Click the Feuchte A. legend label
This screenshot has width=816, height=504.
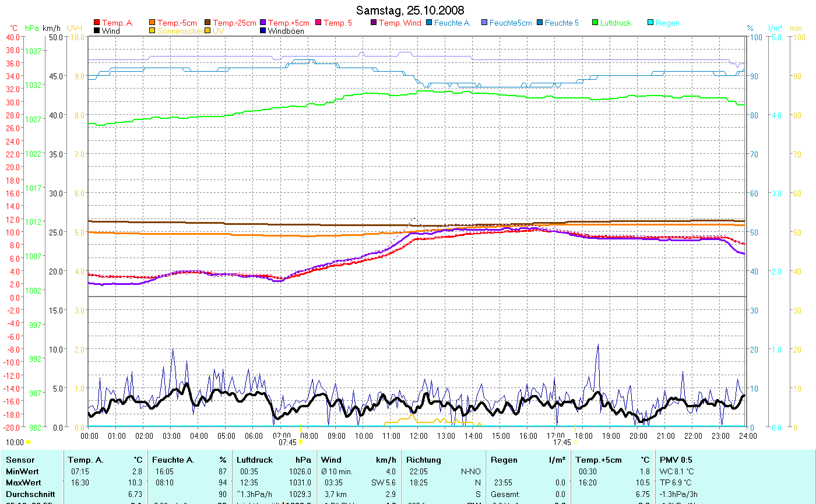pos(452,23)
